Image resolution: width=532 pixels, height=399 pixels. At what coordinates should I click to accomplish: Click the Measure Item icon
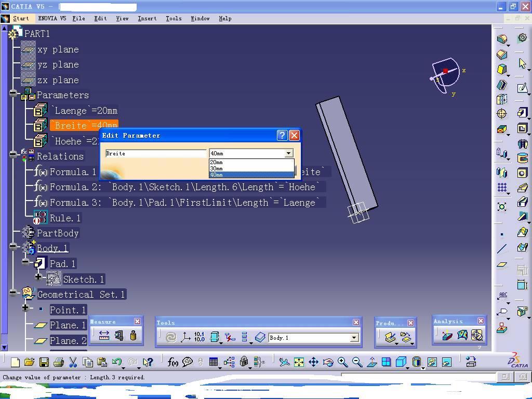pyautogui.click(x=119, y=336)
